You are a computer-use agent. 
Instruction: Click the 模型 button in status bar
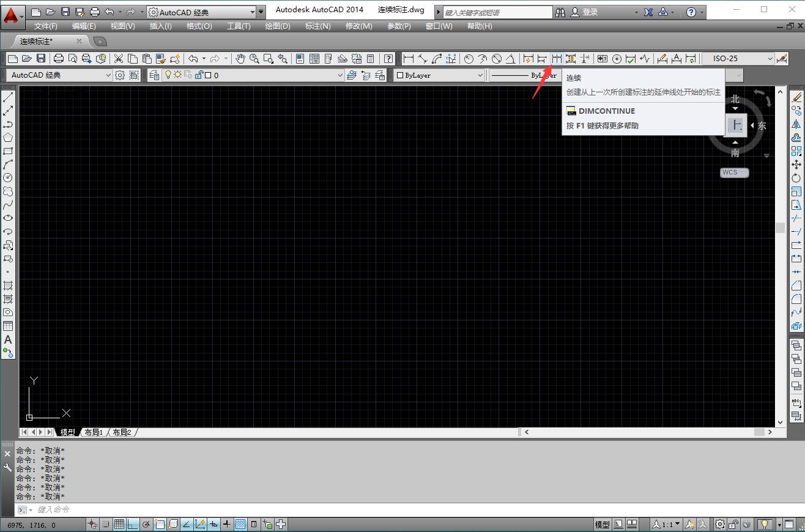[x=601, y=524]
